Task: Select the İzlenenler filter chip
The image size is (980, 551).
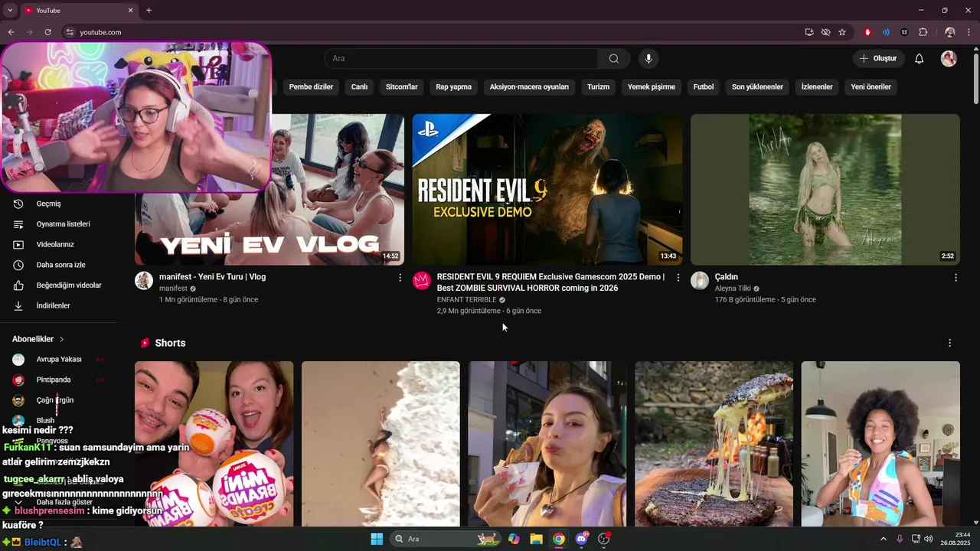Action: coord(817,86)
